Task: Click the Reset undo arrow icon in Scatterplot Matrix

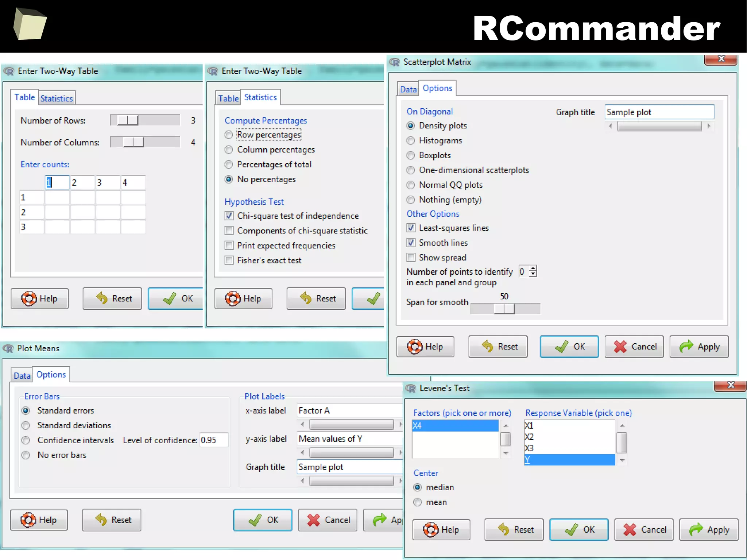Action: click(x=488, y=346)
